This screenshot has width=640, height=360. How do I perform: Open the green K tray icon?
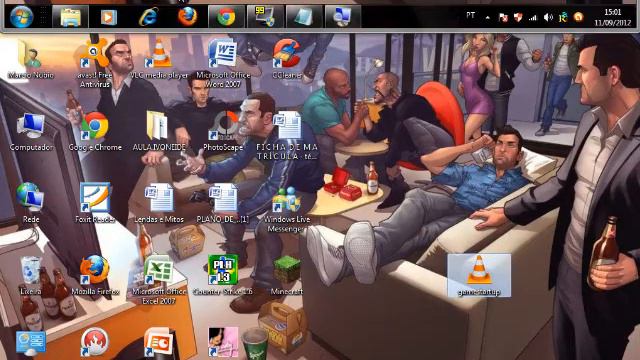(563, 17)
